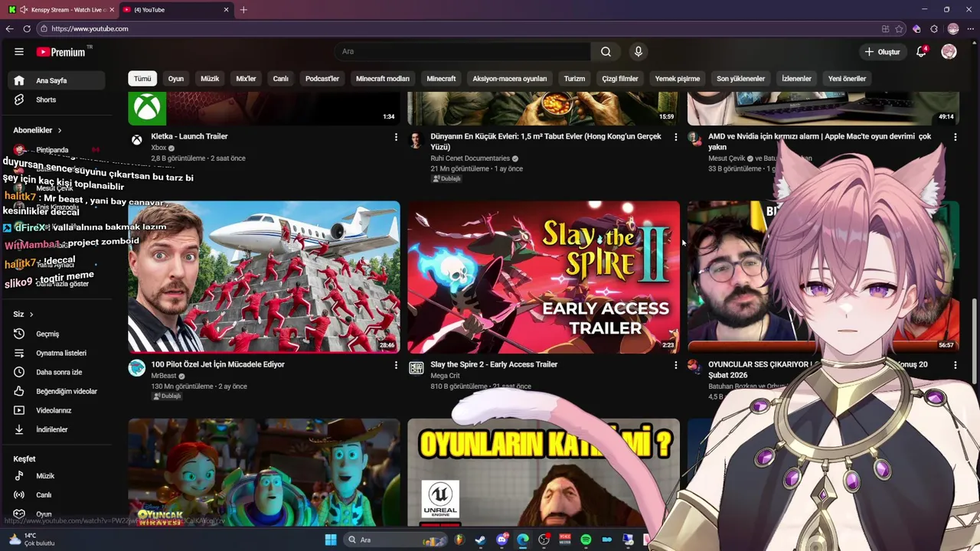Open Geçmiş history in sidebar
Image resolution: width=980 pixels, height=551 pixels.
57,334
